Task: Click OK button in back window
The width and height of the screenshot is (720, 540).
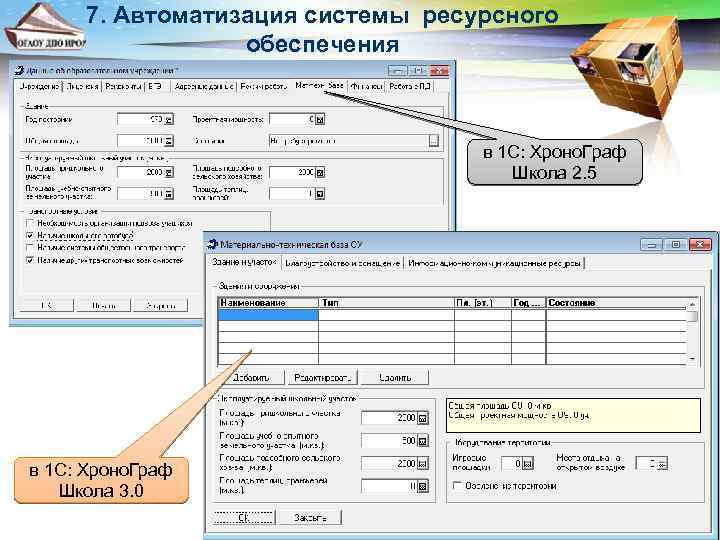Action: click(x=47, y=305)
